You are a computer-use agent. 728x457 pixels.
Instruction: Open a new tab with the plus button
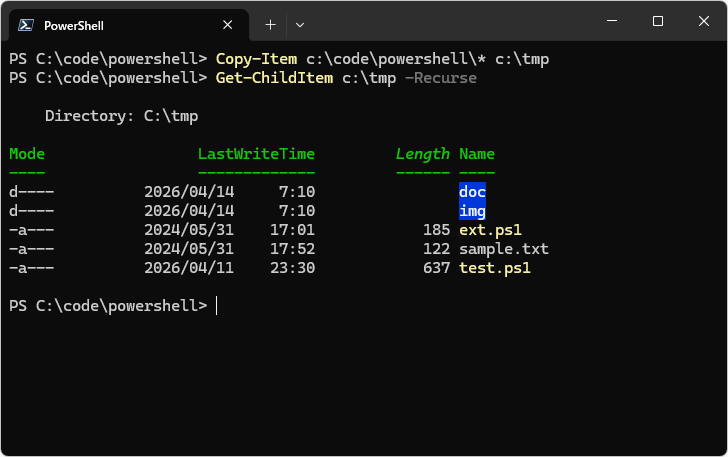pos(270,25)
